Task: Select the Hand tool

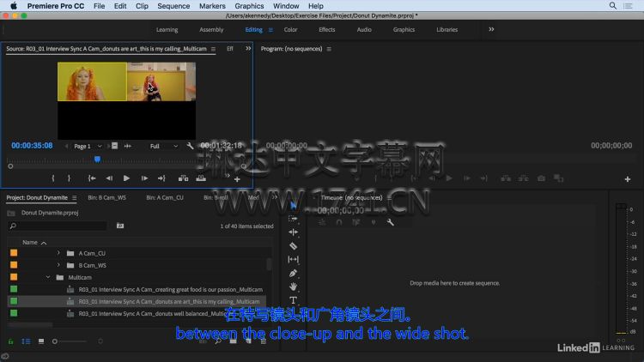Action: pyautogui.click(x=293, y=287)
